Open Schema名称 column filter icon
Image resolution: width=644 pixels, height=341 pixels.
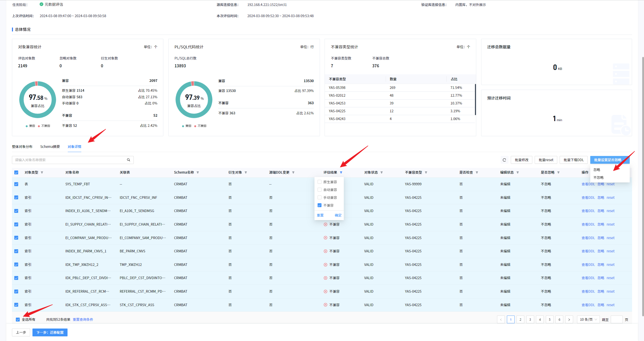coord(198,173)
